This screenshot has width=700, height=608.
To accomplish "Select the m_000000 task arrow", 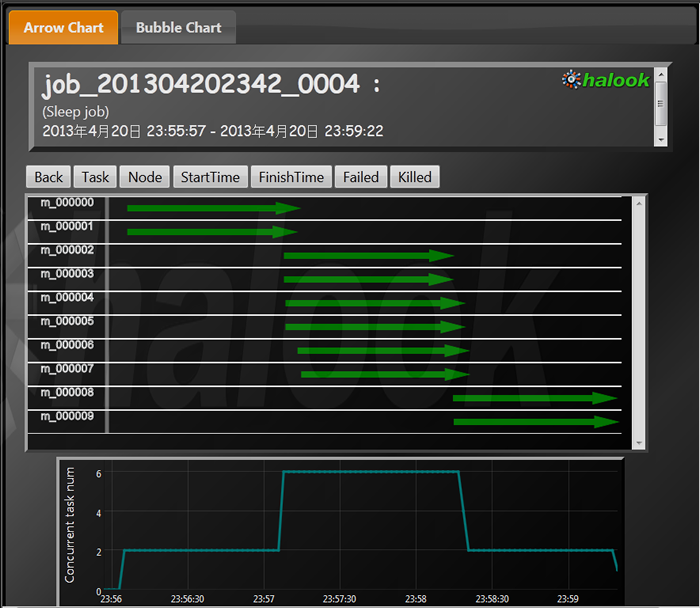I will (213, 208).
